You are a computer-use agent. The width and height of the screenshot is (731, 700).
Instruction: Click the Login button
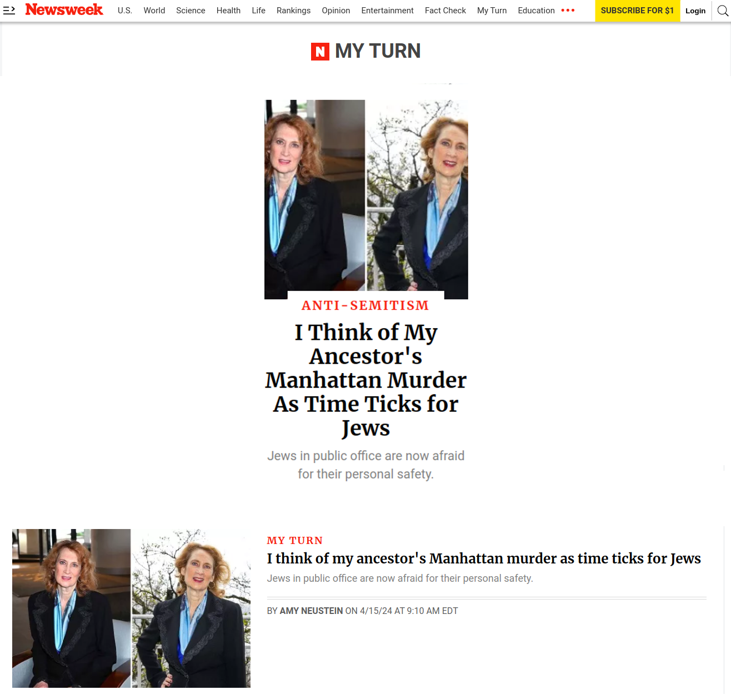pos(695,11)
